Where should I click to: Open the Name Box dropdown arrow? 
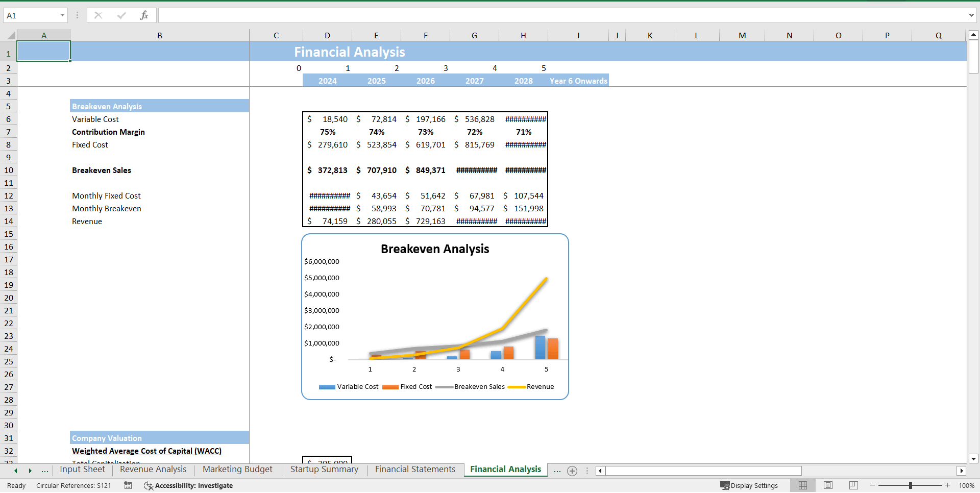(62, 15)
